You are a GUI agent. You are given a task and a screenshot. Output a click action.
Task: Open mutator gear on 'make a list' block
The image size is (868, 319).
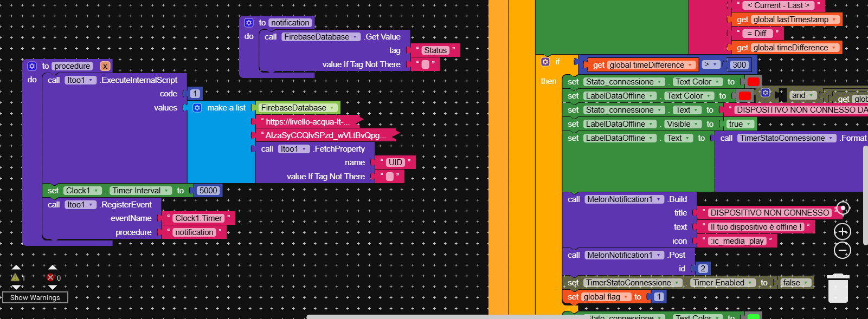(197, 108)
